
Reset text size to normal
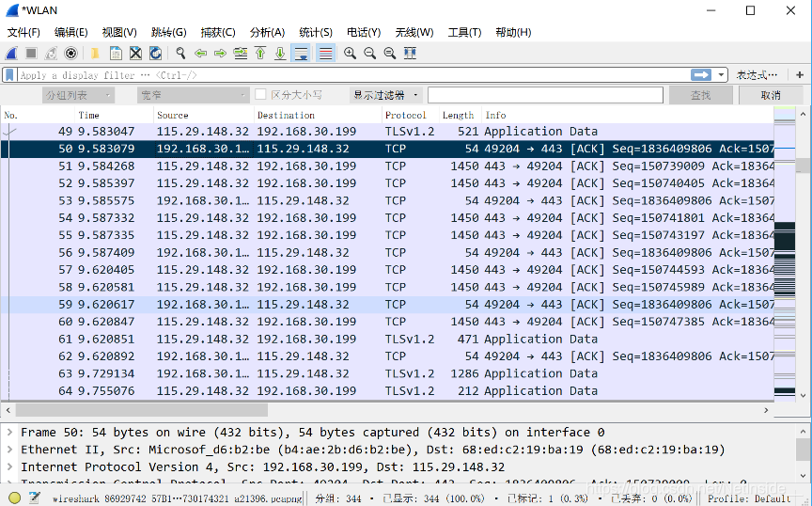(390, 53)
